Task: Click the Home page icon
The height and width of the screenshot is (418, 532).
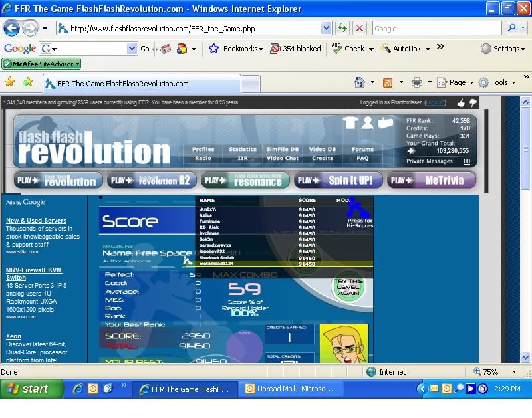Action: (x=360, y=82)
